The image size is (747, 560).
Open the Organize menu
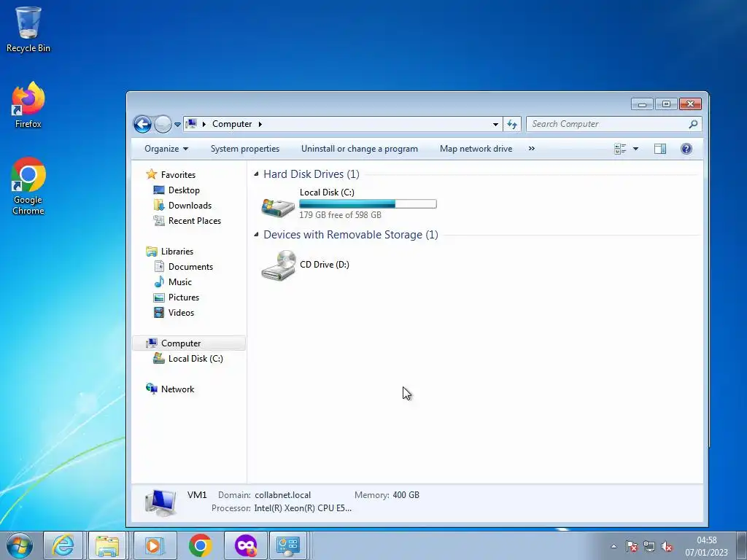point(166,149)
